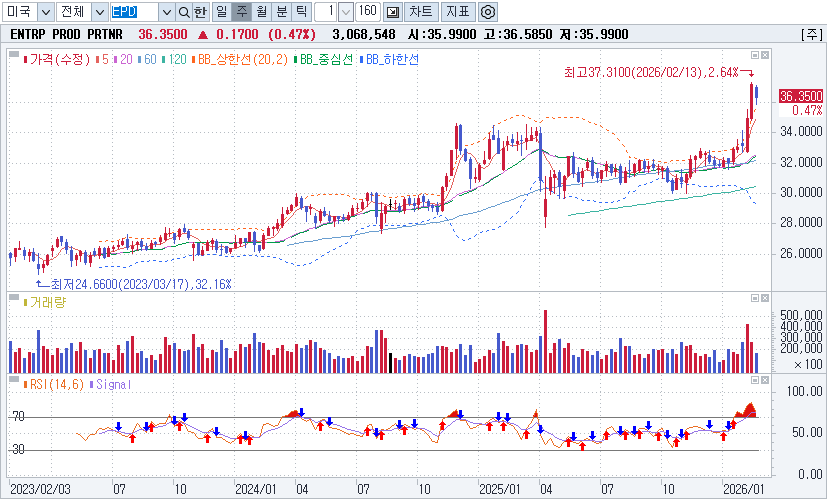Close the volume (거래량) pane
The image size is (827, 499).
coord(765,298)
